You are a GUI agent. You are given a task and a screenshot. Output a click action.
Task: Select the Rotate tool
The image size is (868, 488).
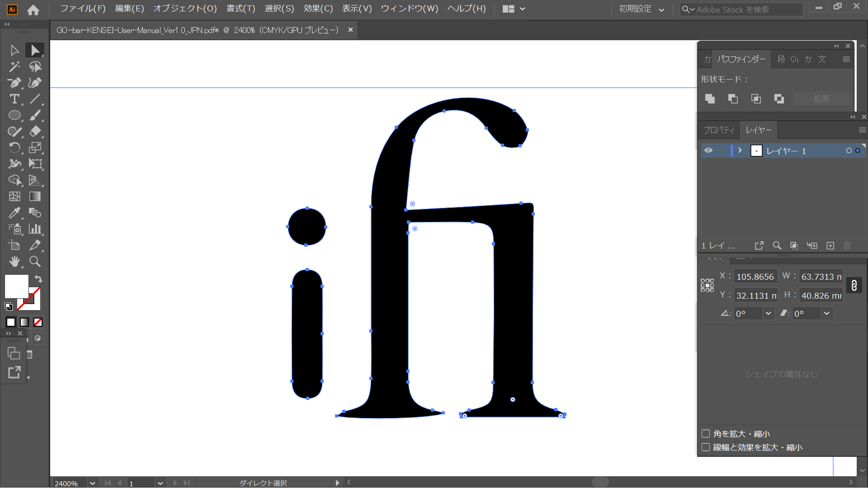pyautogui.click(x=14, y=148)
